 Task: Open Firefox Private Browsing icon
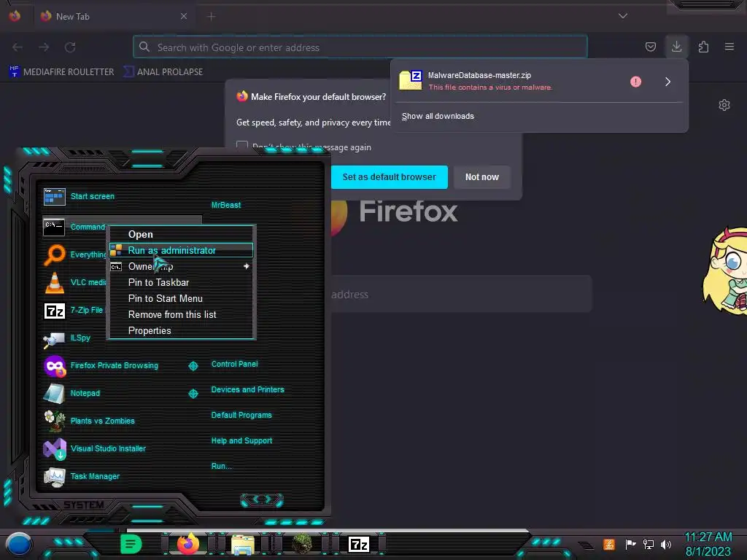[54, 366]
